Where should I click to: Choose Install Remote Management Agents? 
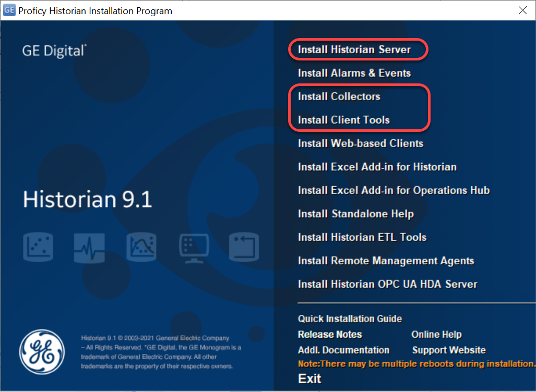coord(386,261)
